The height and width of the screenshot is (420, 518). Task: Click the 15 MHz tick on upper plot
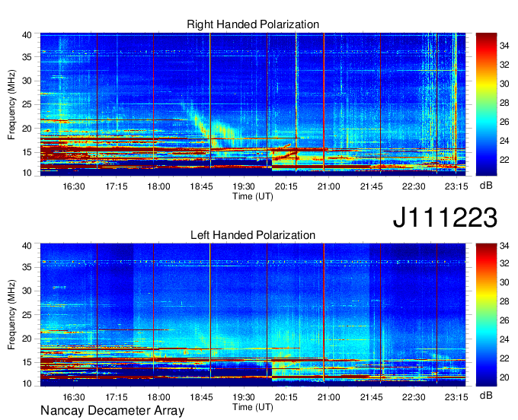tap(27, 152)
